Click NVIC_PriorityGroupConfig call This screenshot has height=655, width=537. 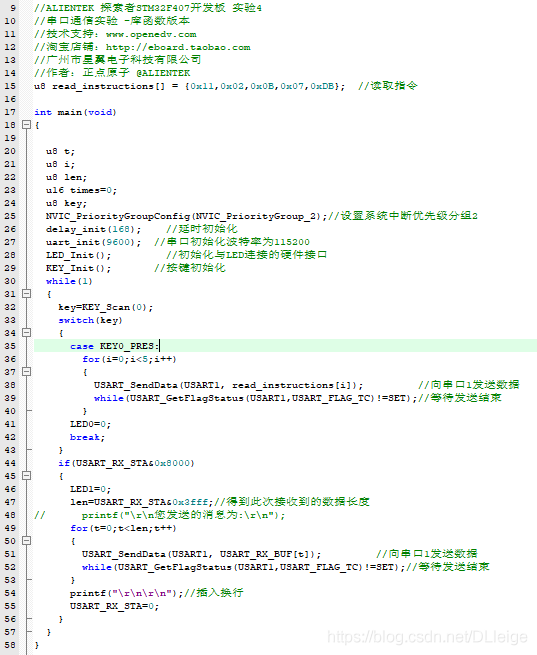pyautogui.click(x=186, y=216)
